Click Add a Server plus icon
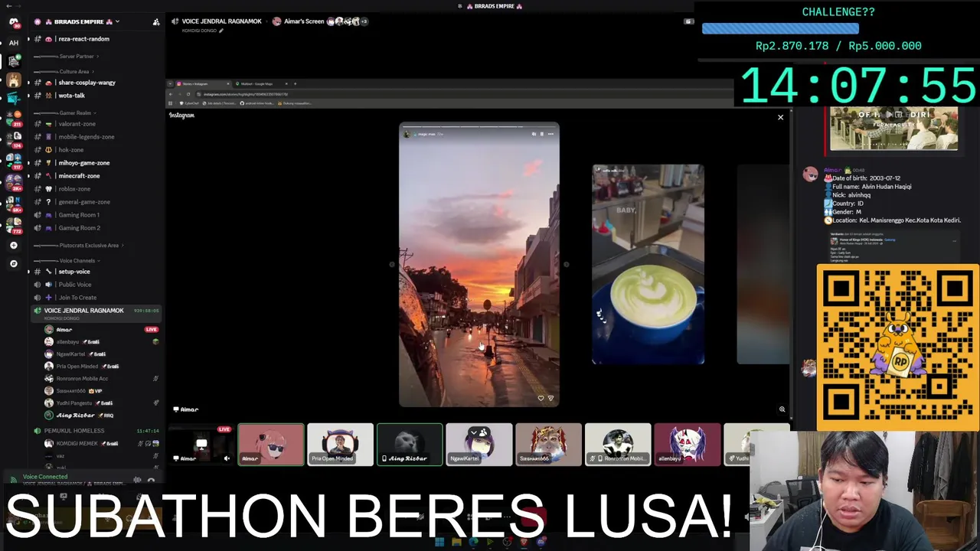This screenshot has width=980, height=551. coord(13,246)
